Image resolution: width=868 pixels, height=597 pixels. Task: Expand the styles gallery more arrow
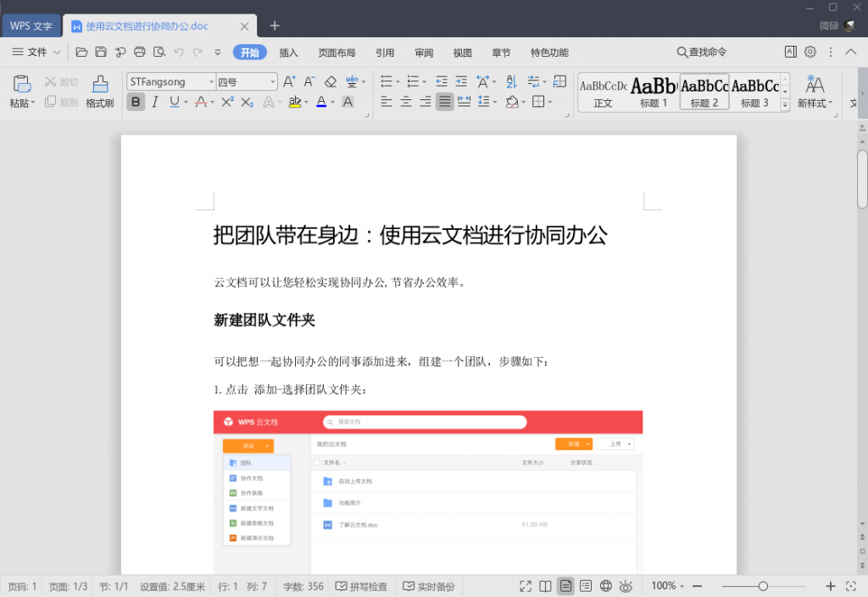click(785, 104)
